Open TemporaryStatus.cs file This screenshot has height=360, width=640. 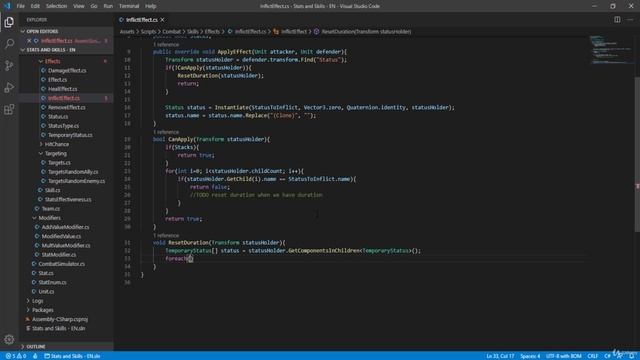coord(70,135)
